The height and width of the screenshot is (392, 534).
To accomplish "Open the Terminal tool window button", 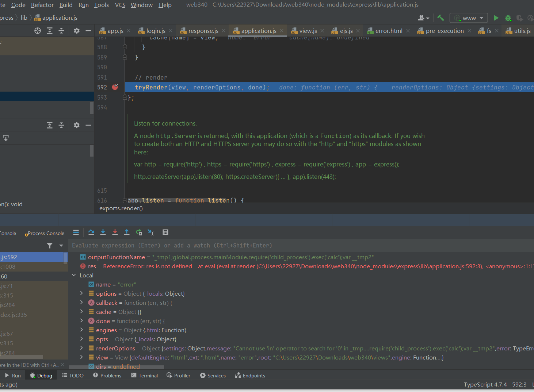I will (145, 376).
